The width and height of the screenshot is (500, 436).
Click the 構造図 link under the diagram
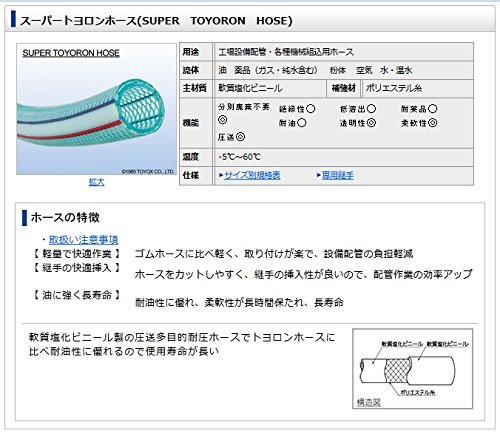point(369,403)
